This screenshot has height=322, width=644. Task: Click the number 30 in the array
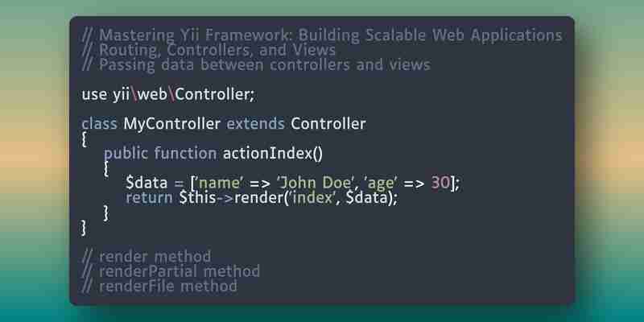(x=440, y=184)
